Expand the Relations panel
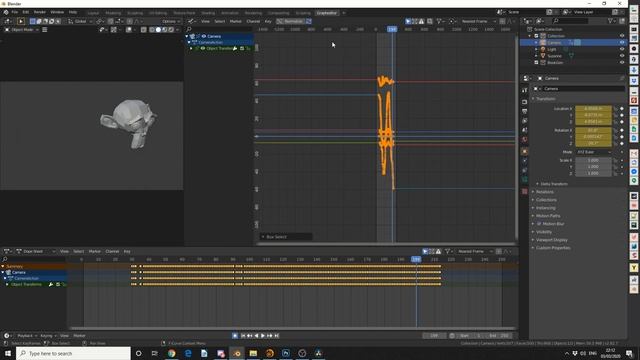The width and height of the screenshot is (640, 360). 545,192
